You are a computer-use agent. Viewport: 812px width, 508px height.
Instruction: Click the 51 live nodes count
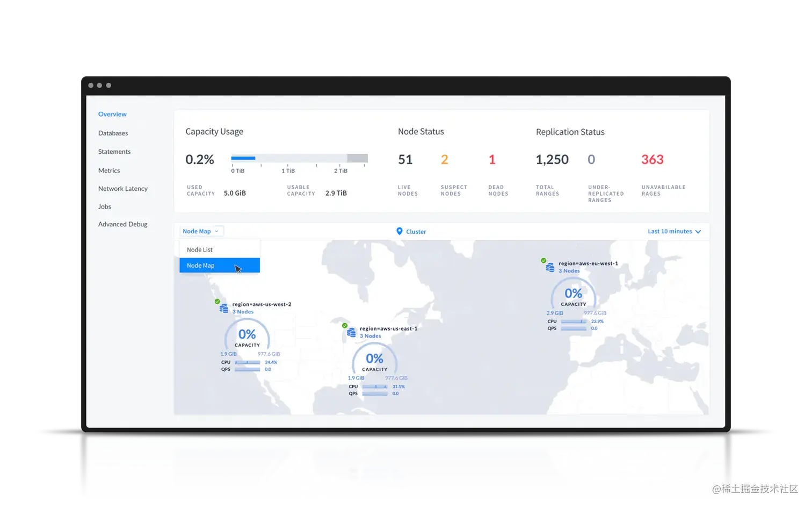405,160
